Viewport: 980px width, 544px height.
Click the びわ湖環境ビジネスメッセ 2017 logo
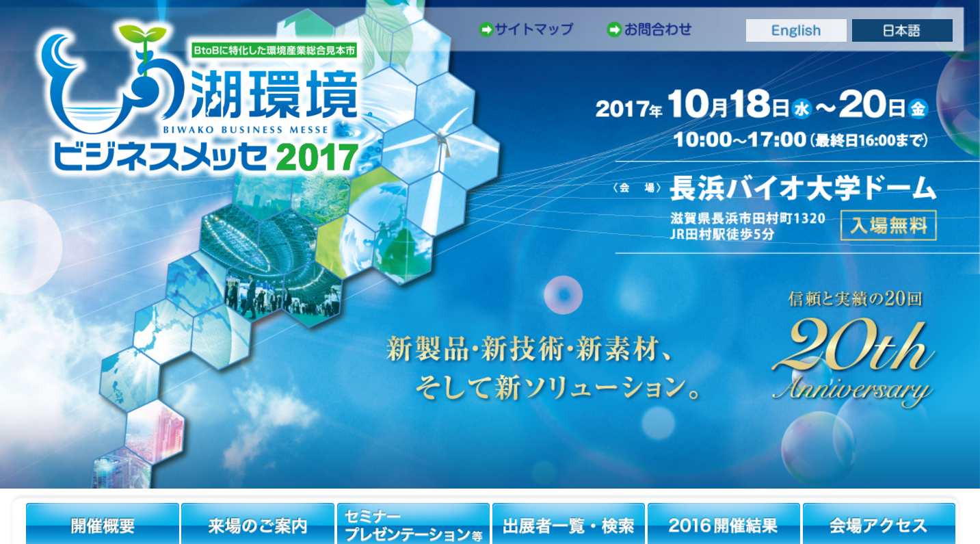tap(200, 98)
